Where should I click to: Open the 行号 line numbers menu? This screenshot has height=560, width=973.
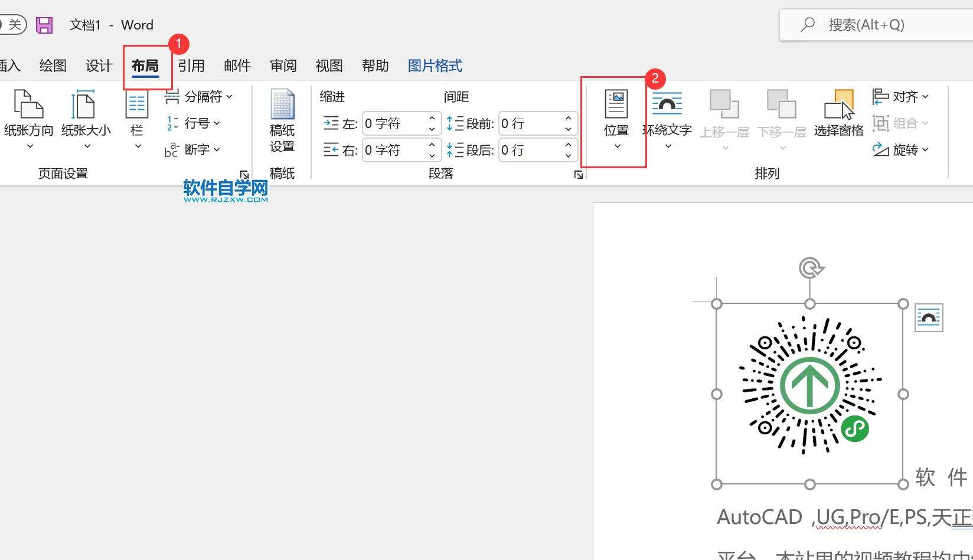click(194, 123)
